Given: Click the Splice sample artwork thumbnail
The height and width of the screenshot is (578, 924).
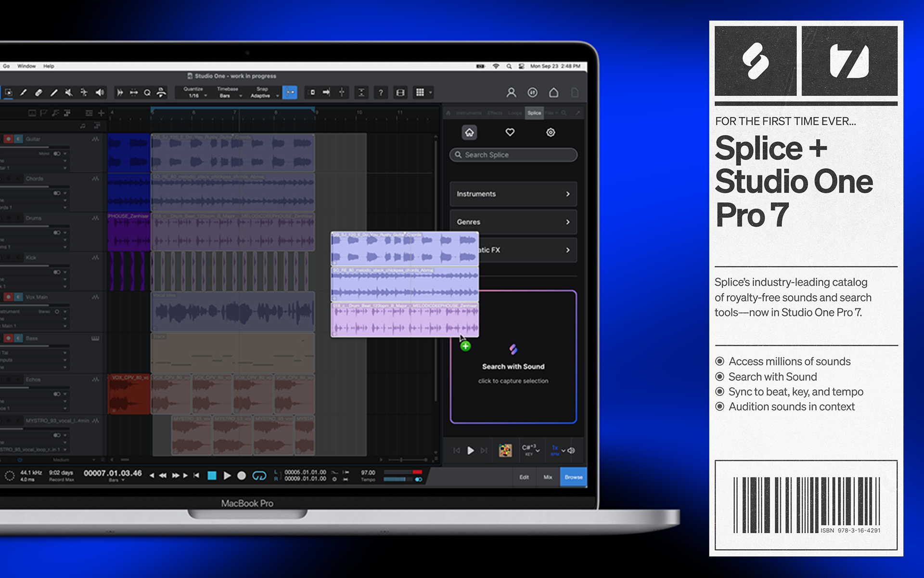Looking at the screenshot, I should 505,450.
